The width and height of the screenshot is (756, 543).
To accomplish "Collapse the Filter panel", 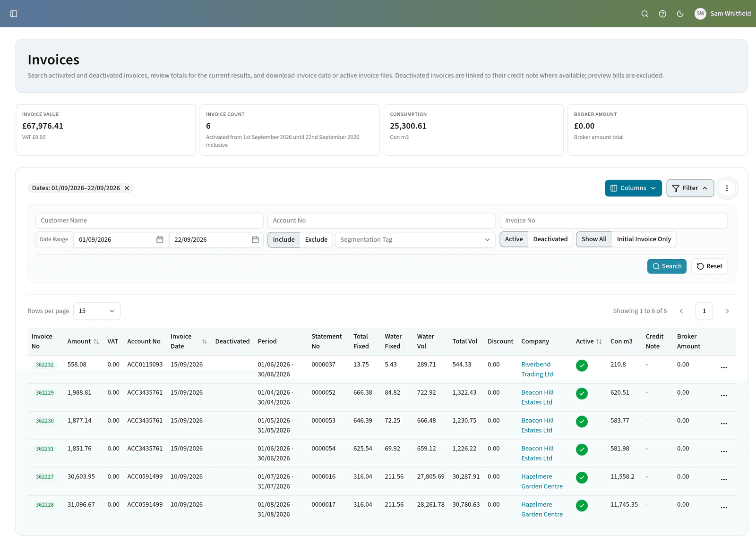I will (690, 188).
